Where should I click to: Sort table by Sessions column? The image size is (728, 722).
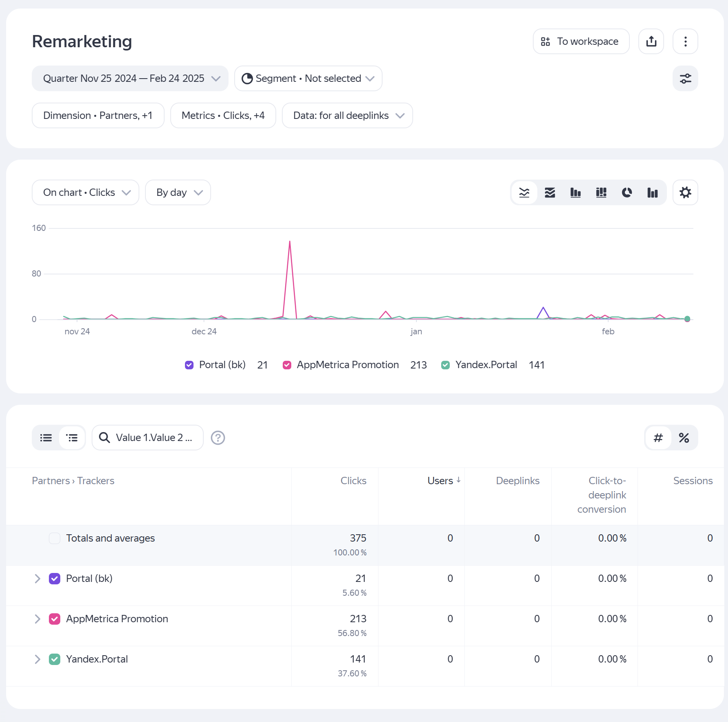(693, 481)
